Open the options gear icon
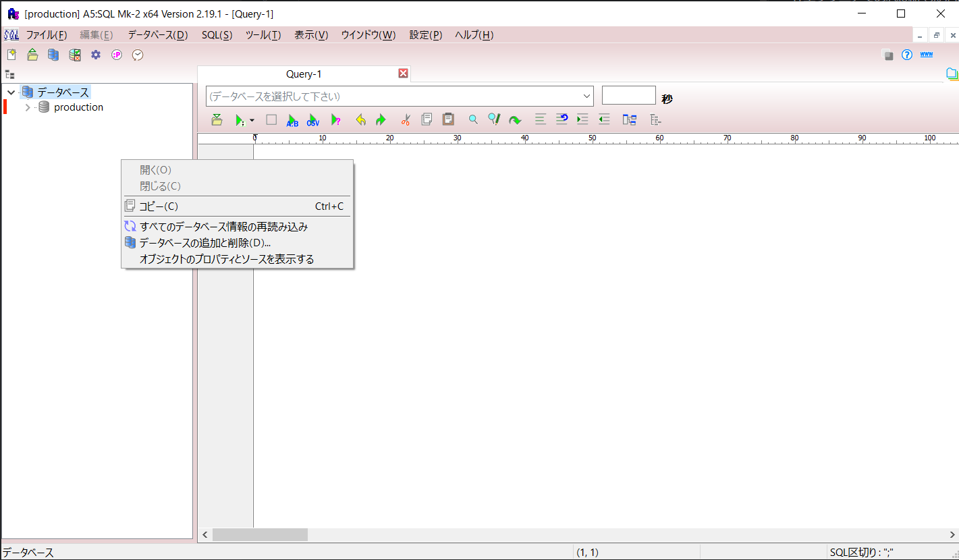The height and width of the screenshot is (560, 959). (x=96, y=55)
